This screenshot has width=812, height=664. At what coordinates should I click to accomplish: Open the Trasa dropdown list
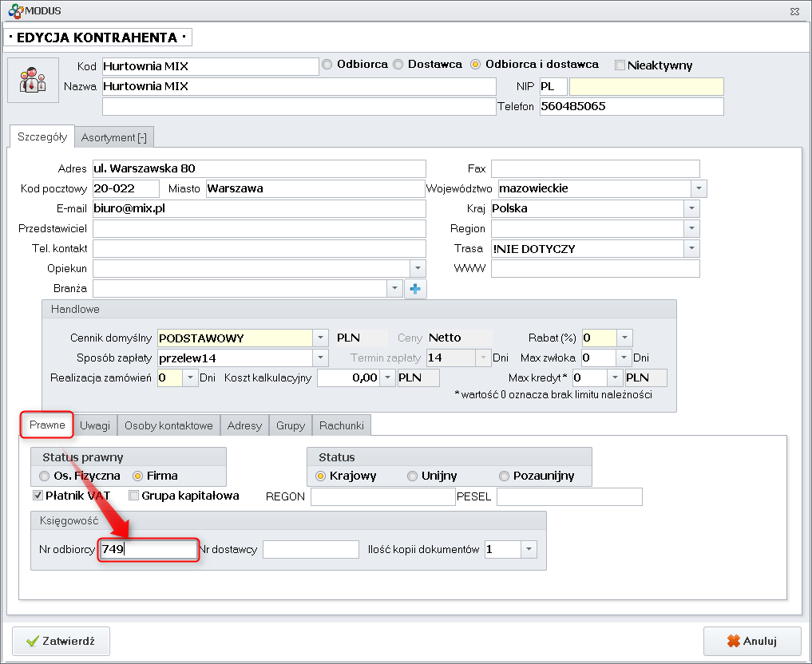point(692,249)
